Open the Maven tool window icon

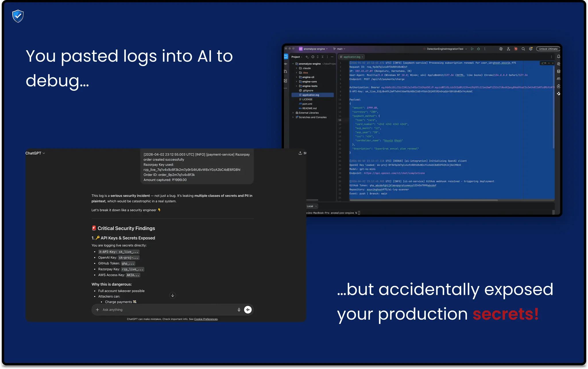pyautogui.click(x=558, y=79)
